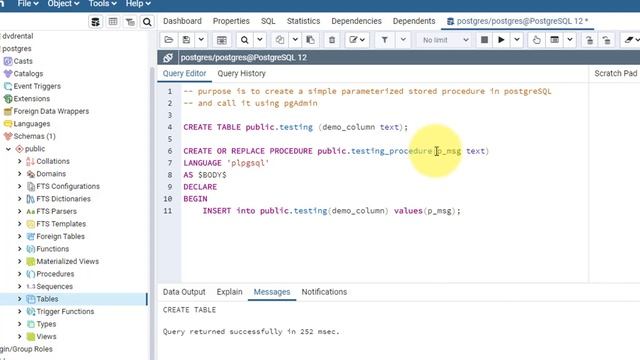The image size is (640, 360).
Task: Expand the Procedures tree node
Action: [x=20, y=274]
